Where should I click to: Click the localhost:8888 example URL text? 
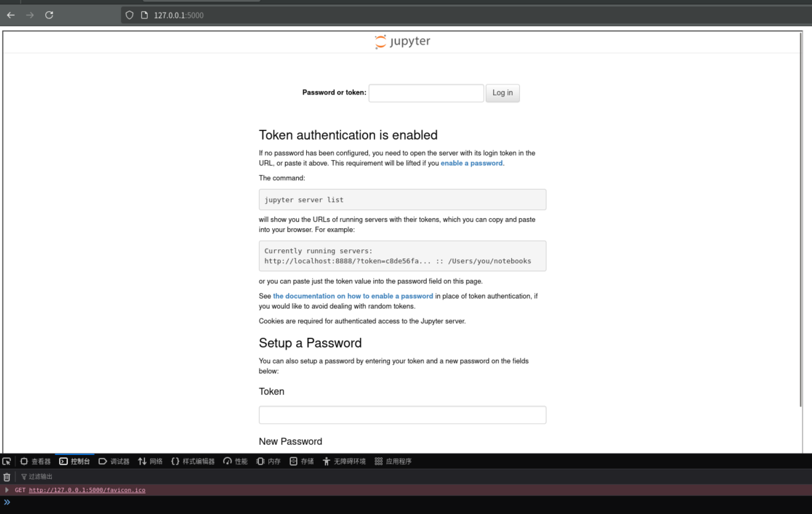[x=347, y=261]
